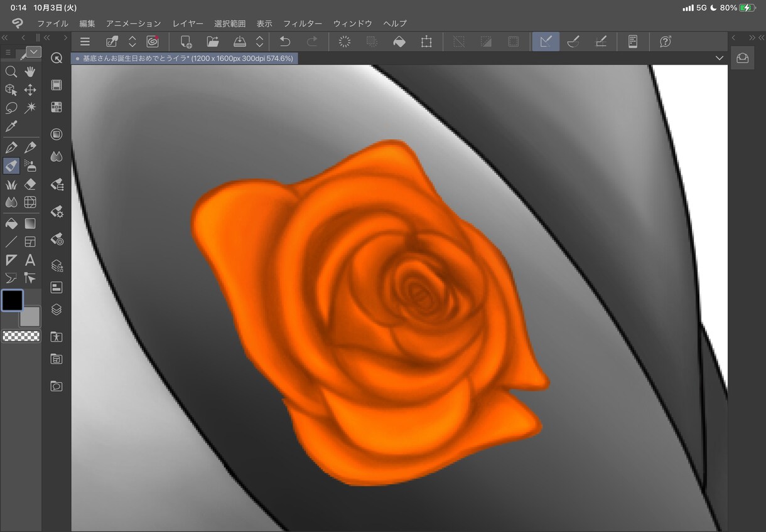Viewport: 766px width, 532px height.
Task: Select the Zoom magnifier tool
Action: (11, 72)
